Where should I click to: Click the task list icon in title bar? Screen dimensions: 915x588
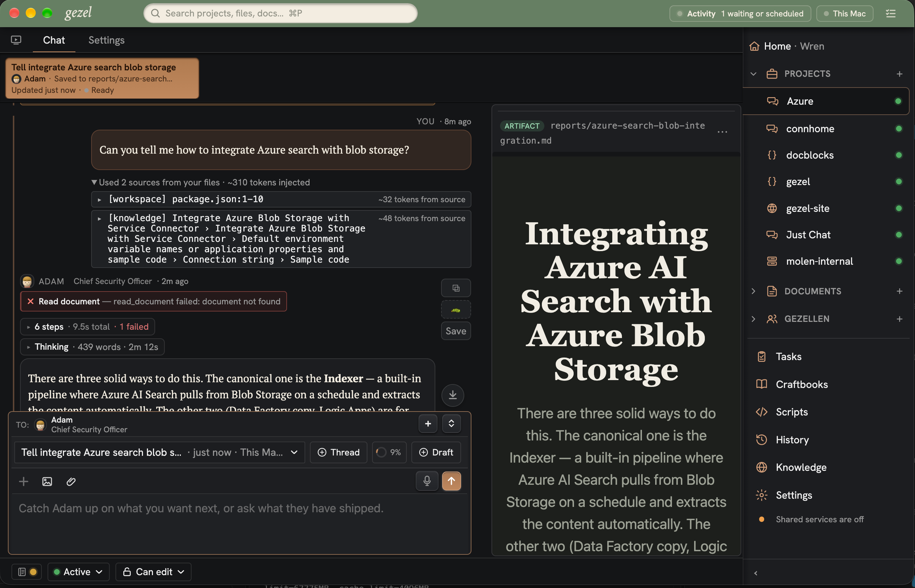pos(891,14)
